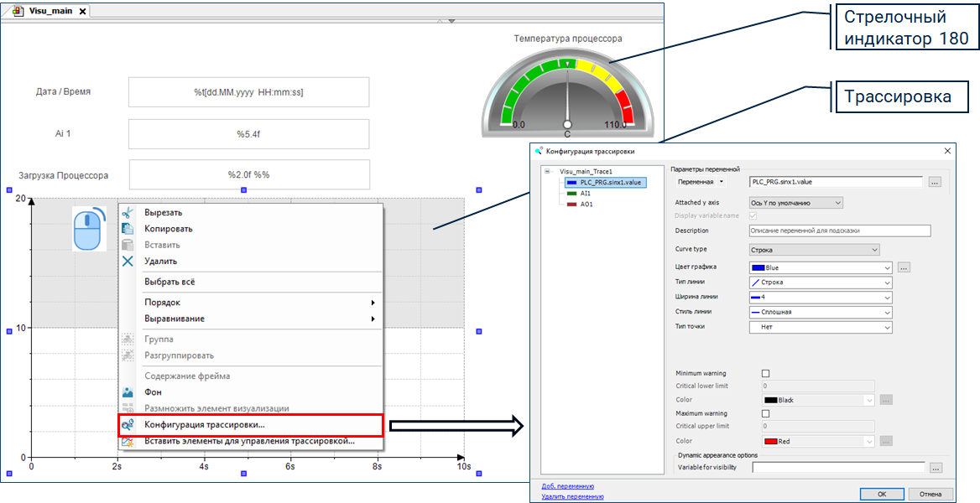Viewport: 980px width, 503px height.
Task: Click the mouse illustration icon on the chart
Action: click(90, 228)
